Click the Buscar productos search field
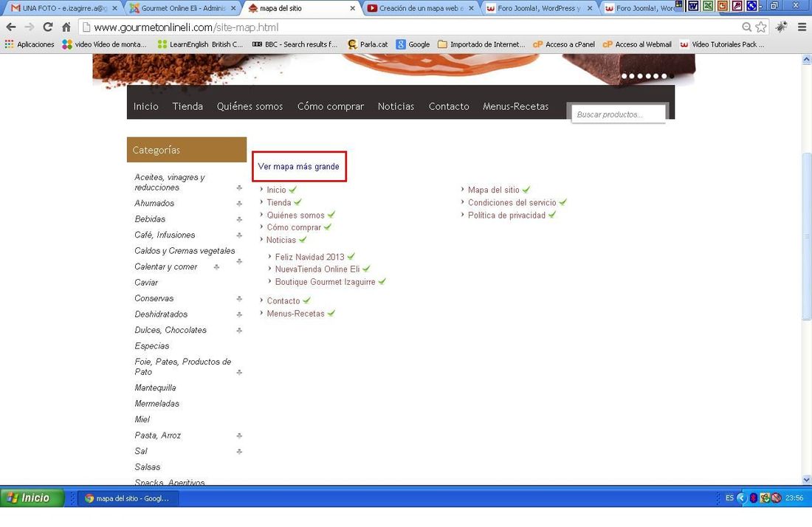Screen dimensions: 812x527 coord(619,114)
